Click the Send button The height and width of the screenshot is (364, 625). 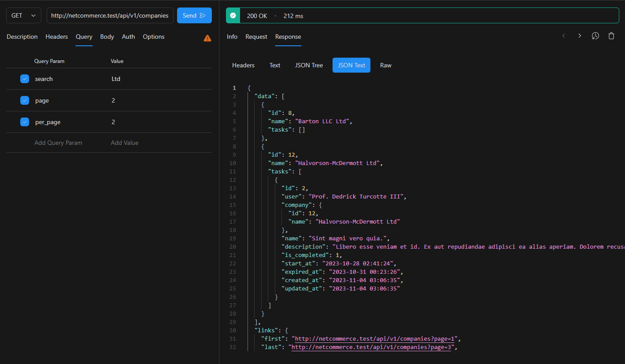coord(194,15)
